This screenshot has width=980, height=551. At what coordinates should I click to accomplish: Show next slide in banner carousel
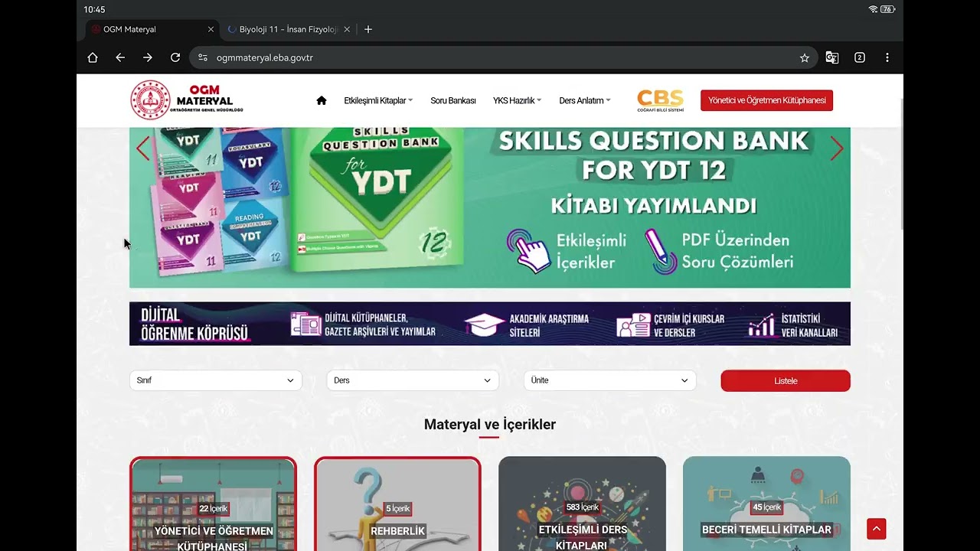pyautogui.click(x=837, y=148)
